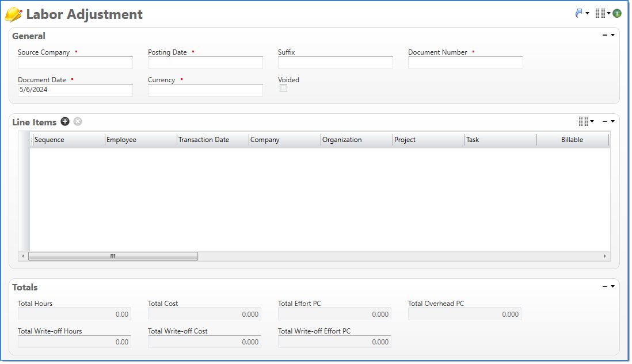Click the horizontal scrollbar thumb
The image size is (632, 364).
point(113,256)
